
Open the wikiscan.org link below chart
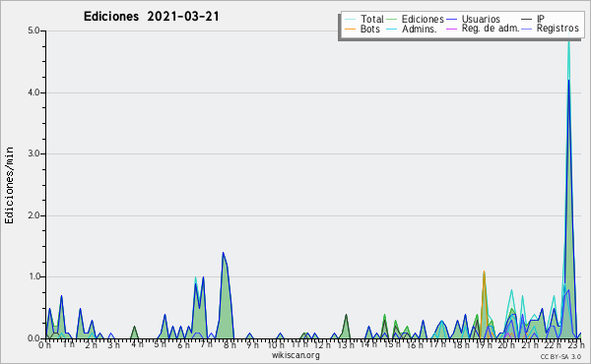(295, 355)
